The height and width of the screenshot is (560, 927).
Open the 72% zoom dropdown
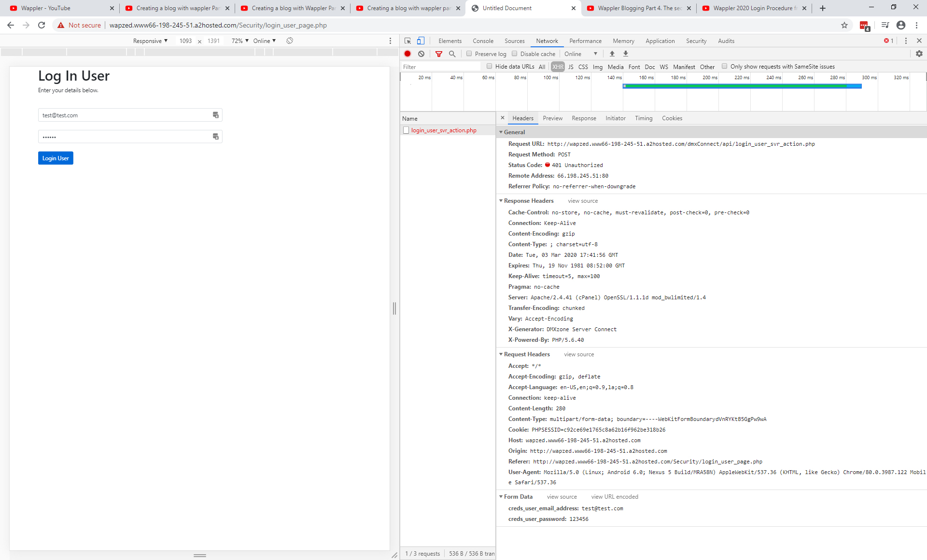(240, 41)
